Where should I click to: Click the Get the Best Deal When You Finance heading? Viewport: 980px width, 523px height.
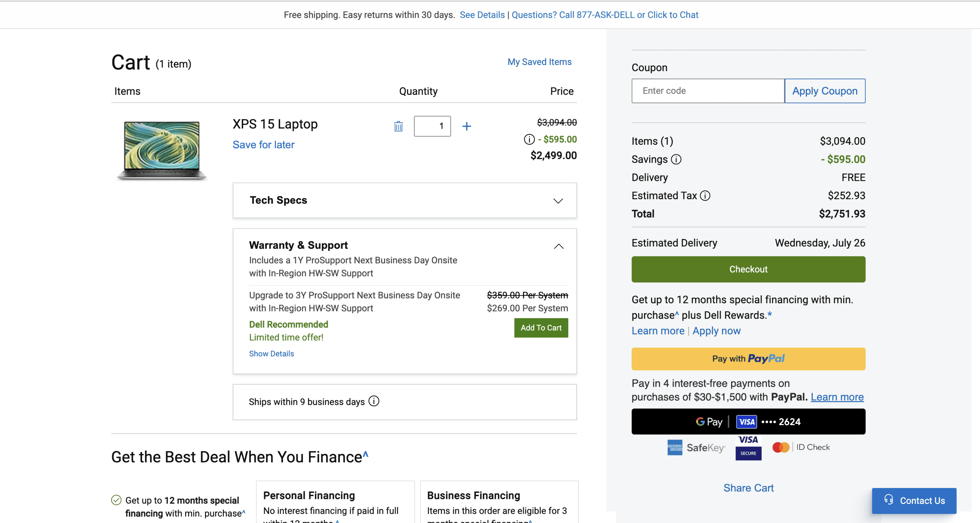click(240, 457)
